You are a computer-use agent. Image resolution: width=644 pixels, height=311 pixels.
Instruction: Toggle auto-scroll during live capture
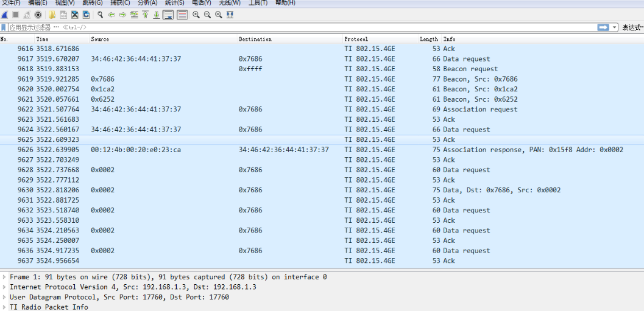[x=168, y=15]
